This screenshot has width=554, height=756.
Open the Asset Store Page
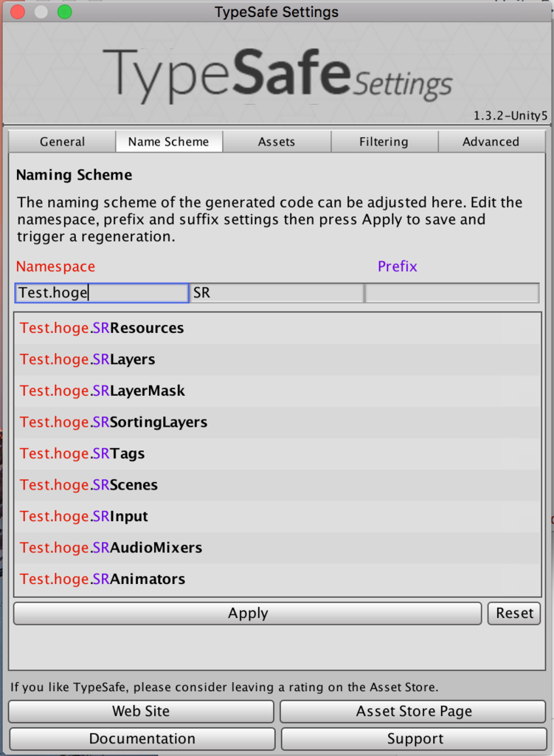[x=413, y=711]
